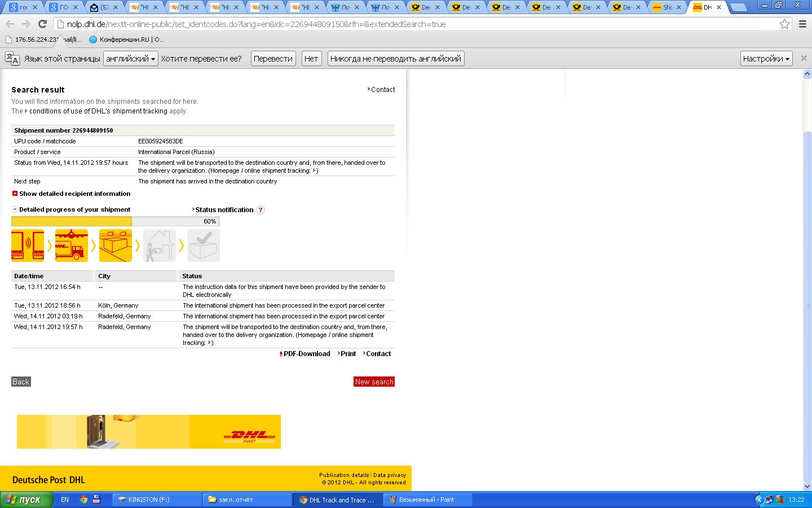Click the electronic data transmission progress icon
The width and height of the screenshot is (812, 508).
click(x=28, y=246)
